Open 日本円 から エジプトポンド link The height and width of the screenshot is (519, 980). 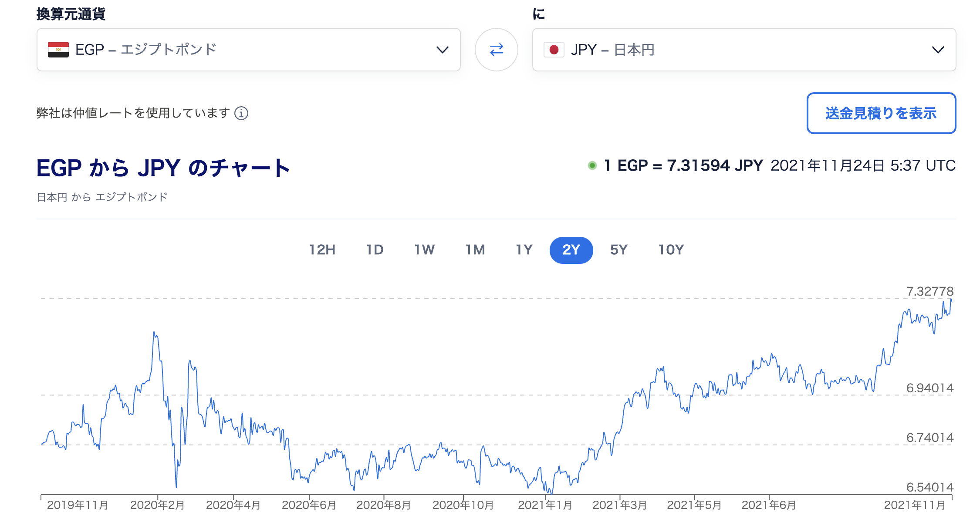point(102,197)
